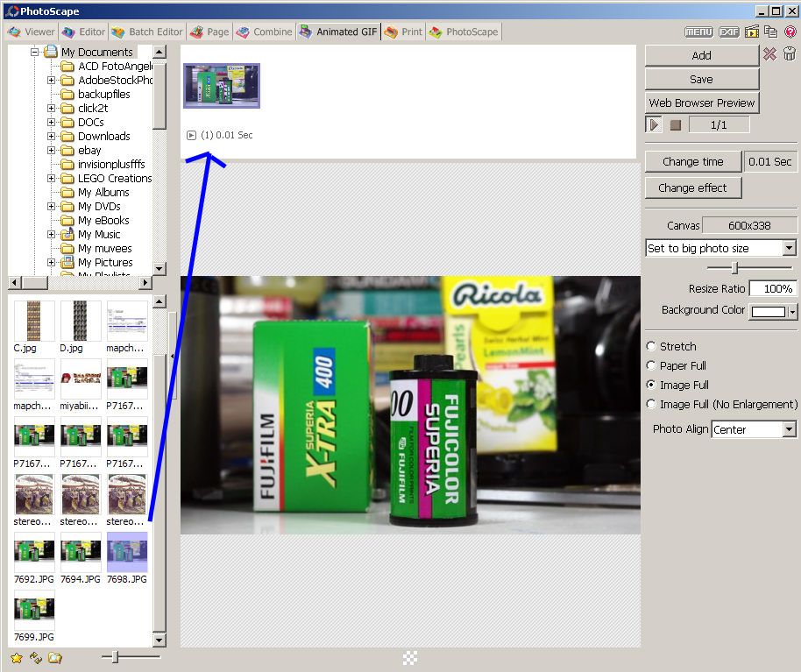Open the Combine tab
Screen dimensions: 801x672
click(264, 32)
